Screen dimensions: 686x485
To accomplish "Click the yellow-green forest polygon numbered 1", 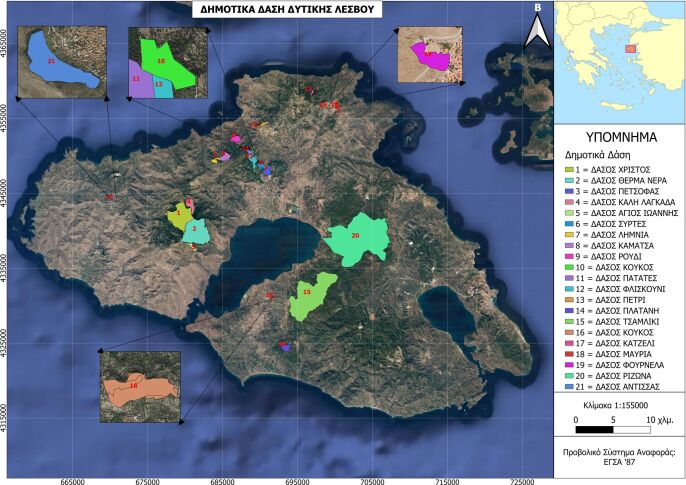I will point(180,212).
